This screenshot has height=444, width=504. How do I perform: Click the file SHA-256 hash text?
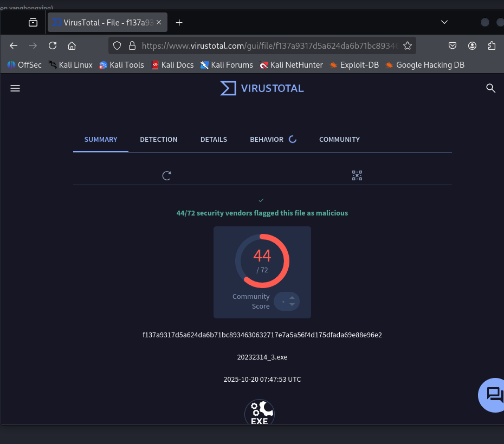tap(262, 335)
